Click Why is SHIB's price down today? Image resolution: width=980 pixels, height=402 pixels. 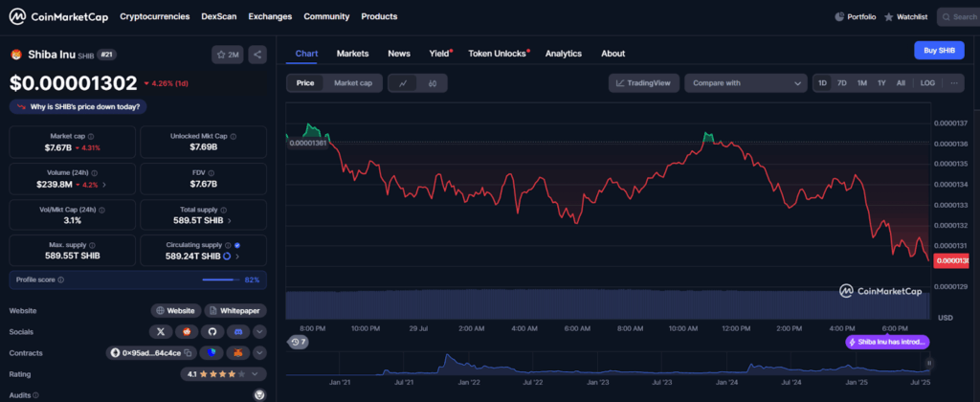click(x=78, y=107)
